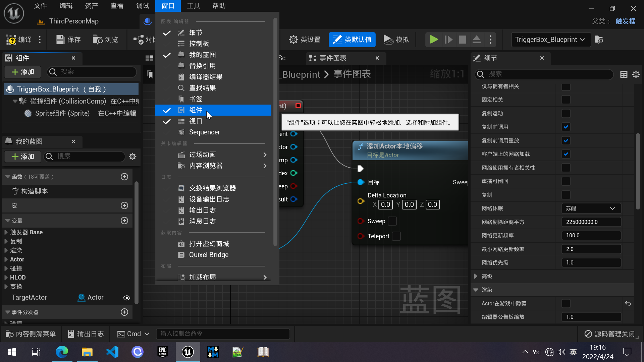The width and height of the screenshot is (644, 362).
Task: Toggle TargetActor variable visibility eye
Action: point(126,298)
